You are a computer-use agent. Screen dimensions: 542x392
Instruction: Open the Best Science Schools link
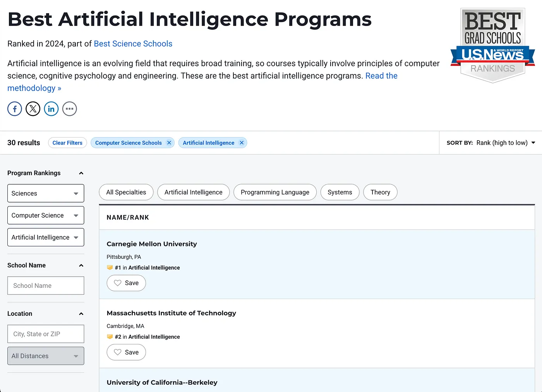pyautogui.click(x=133, y=44)
